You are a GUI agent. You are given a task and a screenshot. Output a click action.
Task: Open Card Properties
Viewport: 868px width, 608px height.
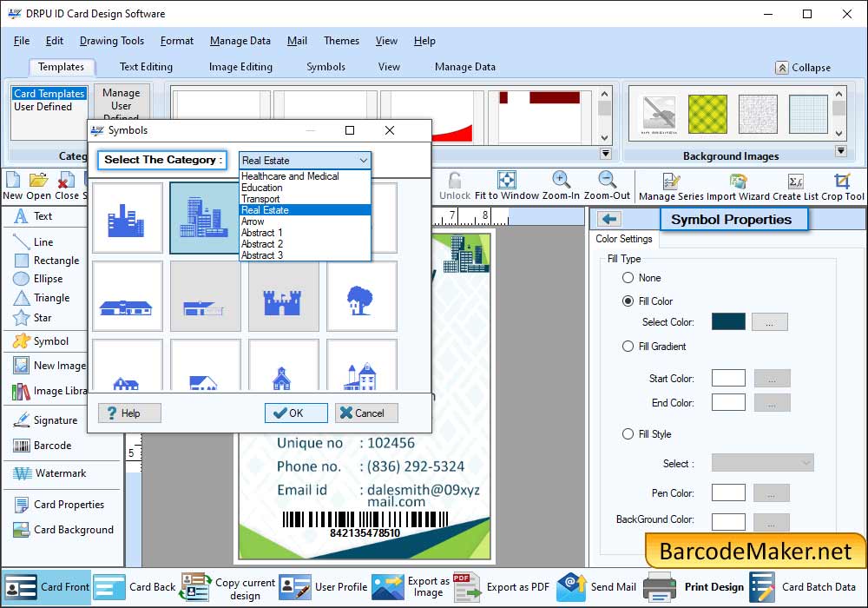click(x=59, y=505)
